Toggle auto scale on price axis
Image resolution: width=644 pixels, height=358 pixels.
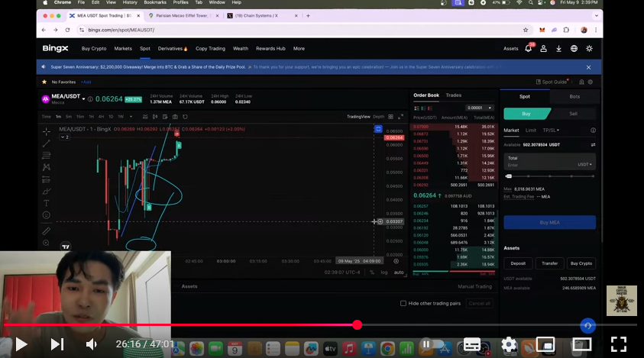click(x=398, y=273)
